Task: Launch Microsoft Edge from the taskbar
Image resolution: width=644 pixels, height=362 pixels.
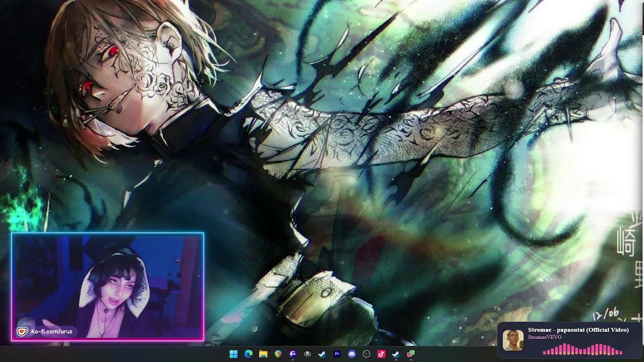Action: pos(248,354)
